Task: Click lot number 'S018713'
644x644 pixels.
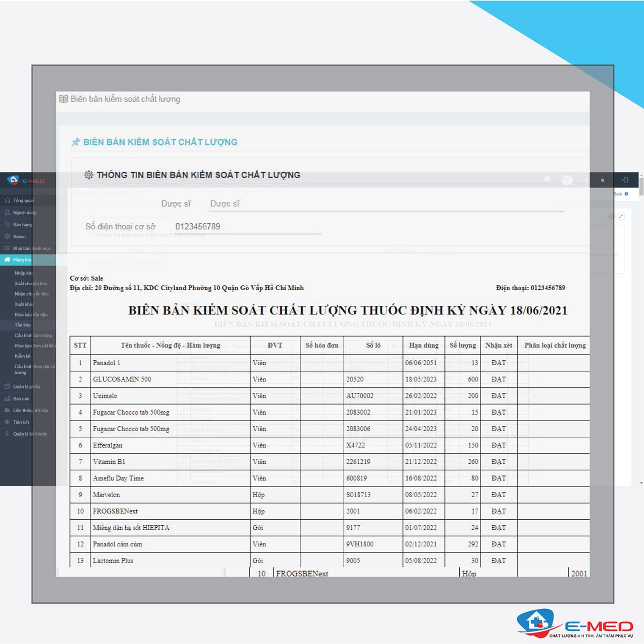Action: (358, 495)
